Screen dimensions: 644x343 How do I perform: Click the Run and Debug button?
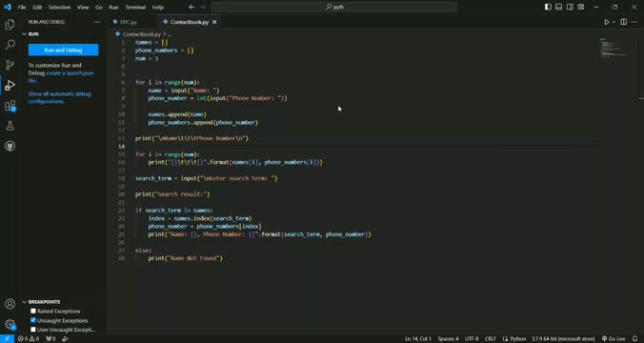63,50
